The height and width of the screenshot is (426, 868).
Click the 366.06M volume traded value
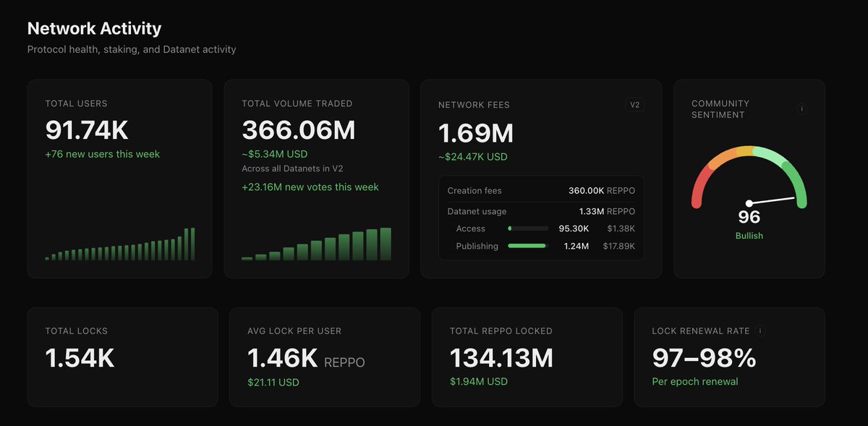pos(299,130)
